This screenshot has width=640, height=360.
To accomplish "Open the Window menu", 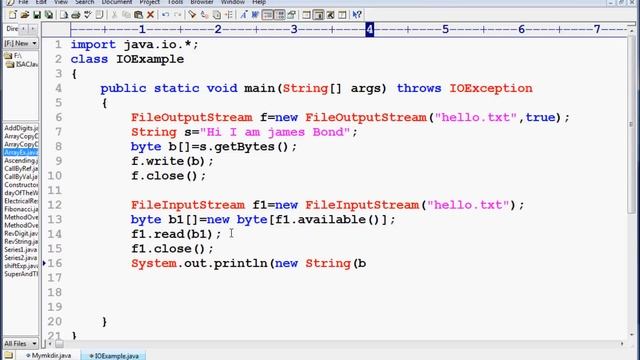I will [233, 2].
